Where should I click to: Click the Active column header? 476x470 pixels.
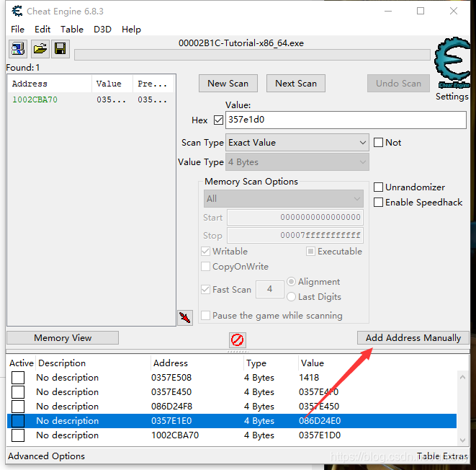22,363
